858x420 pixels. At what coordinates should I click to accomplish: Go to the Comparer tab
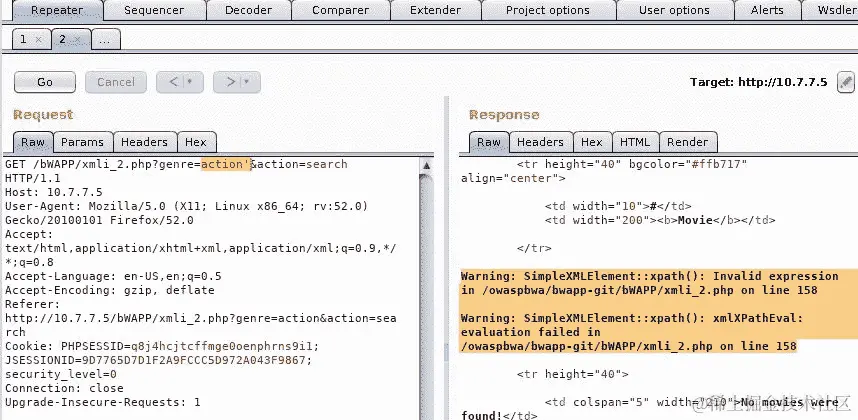[340, 10]
